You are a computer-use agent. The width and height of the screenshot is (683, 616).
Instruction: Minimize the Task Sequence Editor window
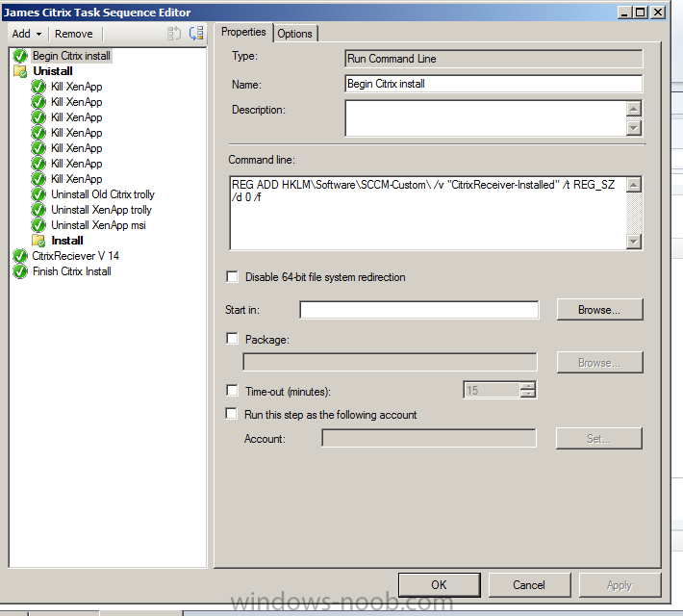[624, 13]
